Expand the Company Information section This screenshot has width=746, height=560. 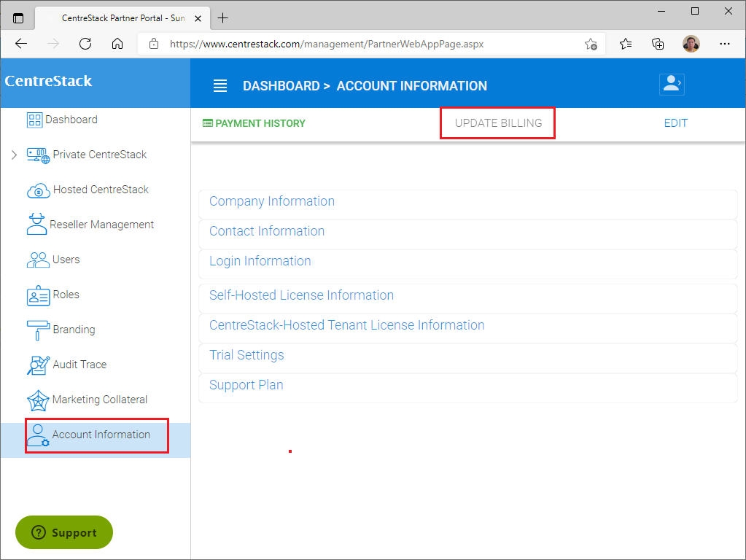[x=468, y=205]
